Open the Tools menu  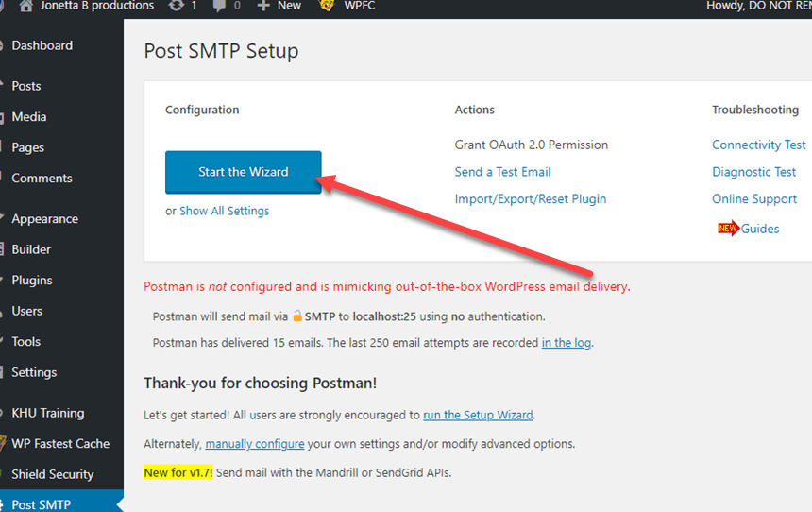[x=25, y=342]
